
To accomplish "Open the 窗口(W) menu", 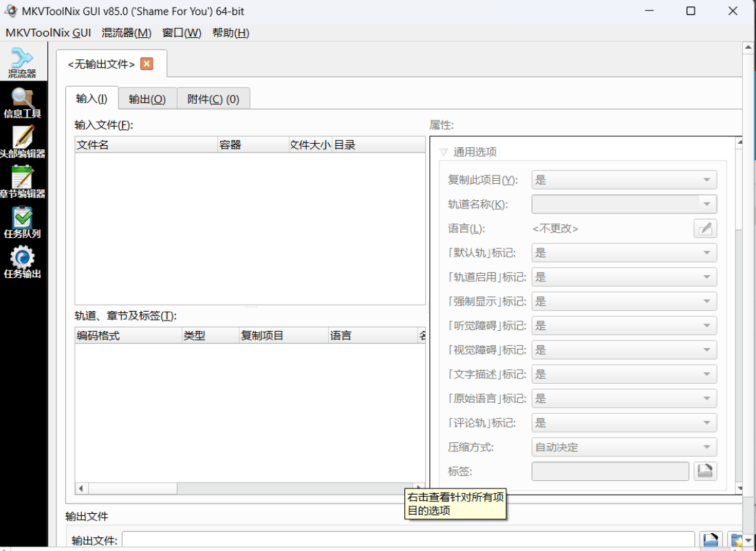I will 182,33.
